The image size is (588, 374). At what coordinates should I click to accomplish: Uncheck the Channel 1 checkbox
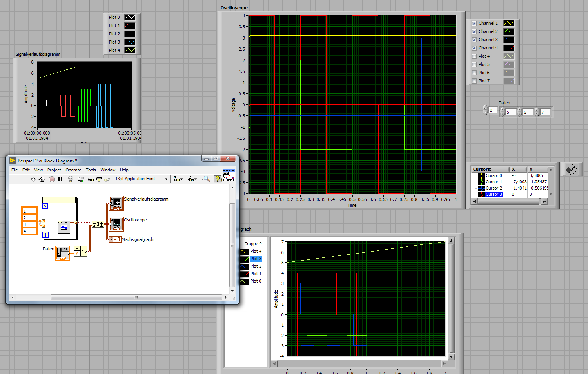pos(474,24)
